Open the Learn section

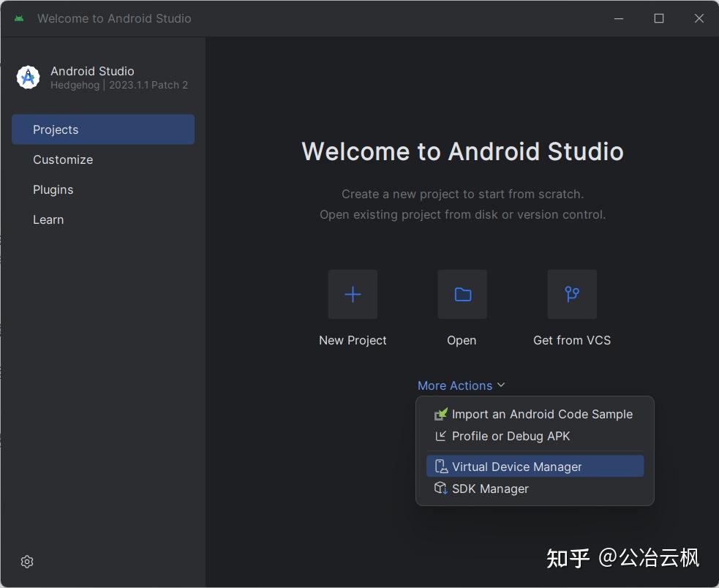pos(48,219)
